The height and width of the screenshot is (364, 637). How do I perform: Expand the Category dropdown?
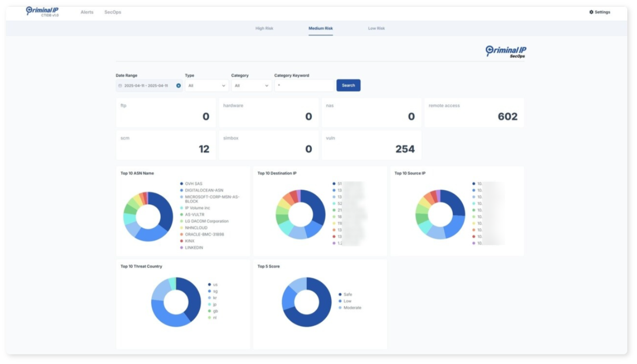[x=251, y=86]
